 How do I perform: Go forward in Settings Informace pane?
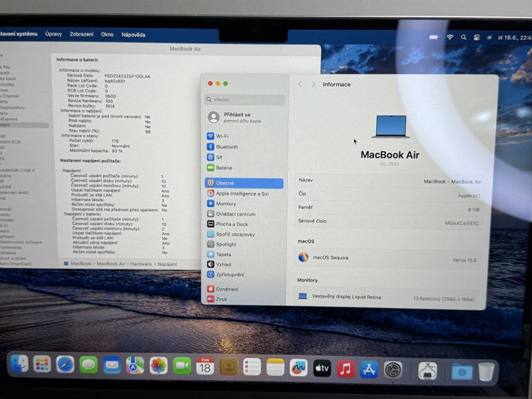[313, 84]
